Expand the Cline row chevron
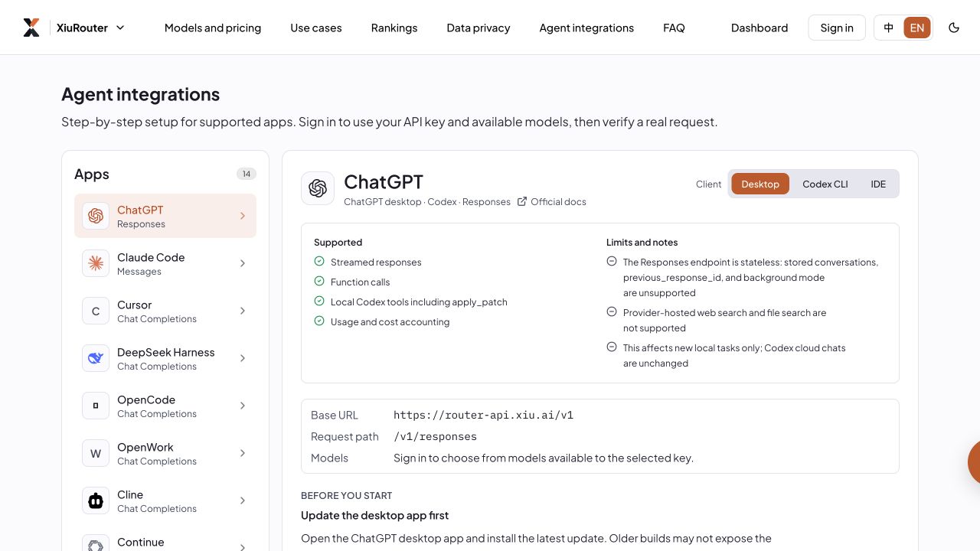The width and height of the screenshot is (980, 551). click(x=243, y=500)
